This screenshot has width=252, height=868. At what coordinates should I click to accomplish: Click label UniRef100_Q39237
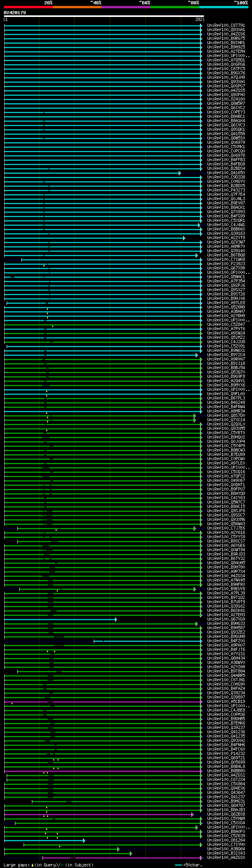(x=226, y=728)
